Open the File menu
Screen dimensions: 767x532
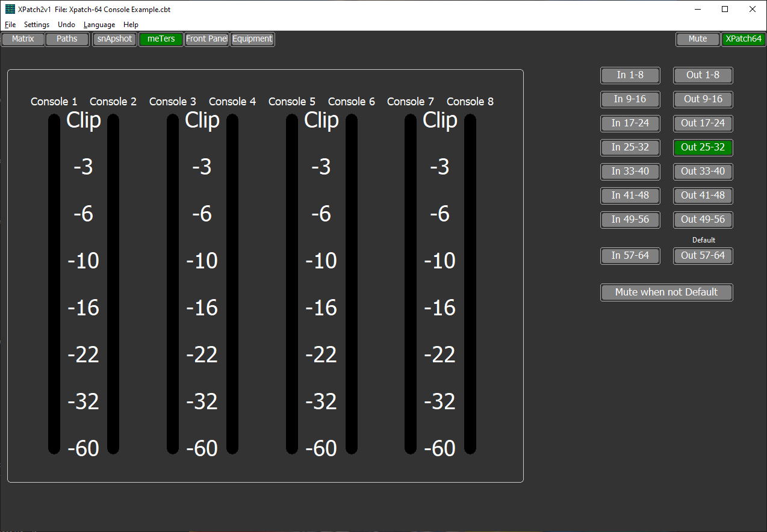(10, 25)
